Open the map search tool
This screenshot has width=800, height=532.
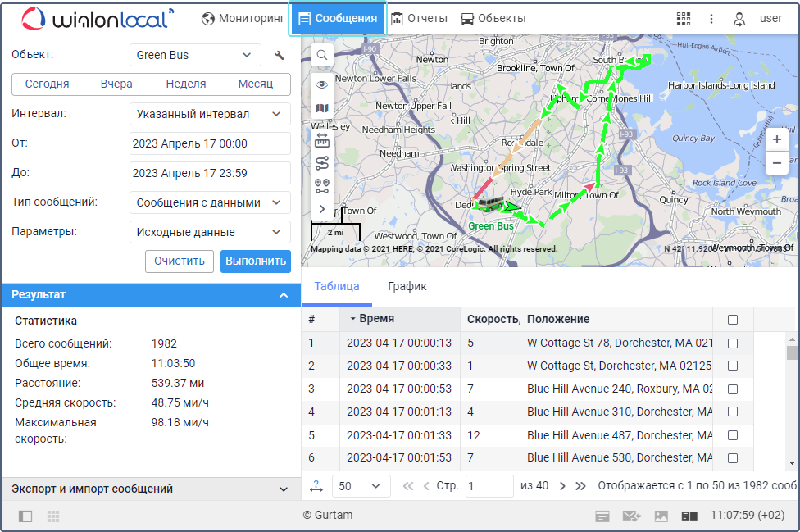coord(322,55)
